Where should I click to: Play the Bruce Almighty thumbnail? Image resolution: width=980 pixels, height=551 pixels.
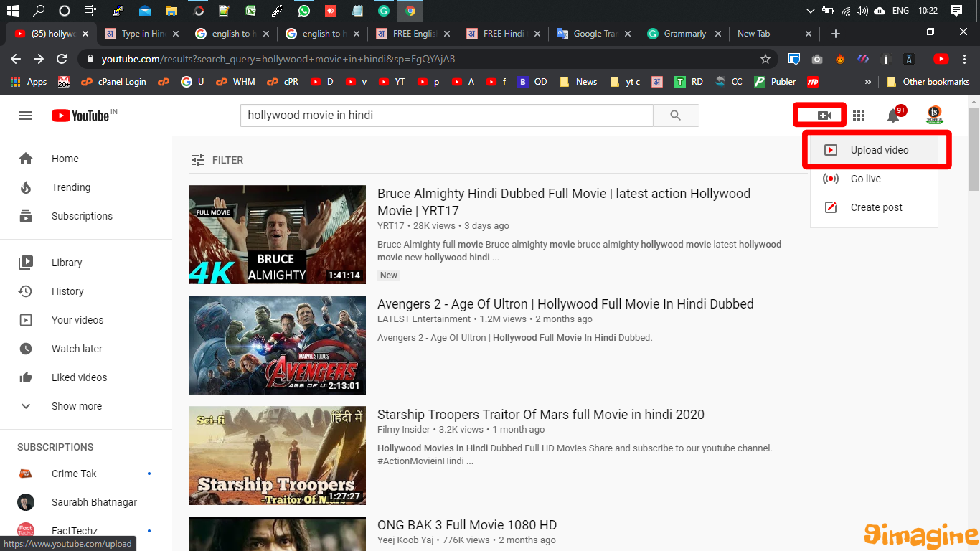tap(278, 235)
